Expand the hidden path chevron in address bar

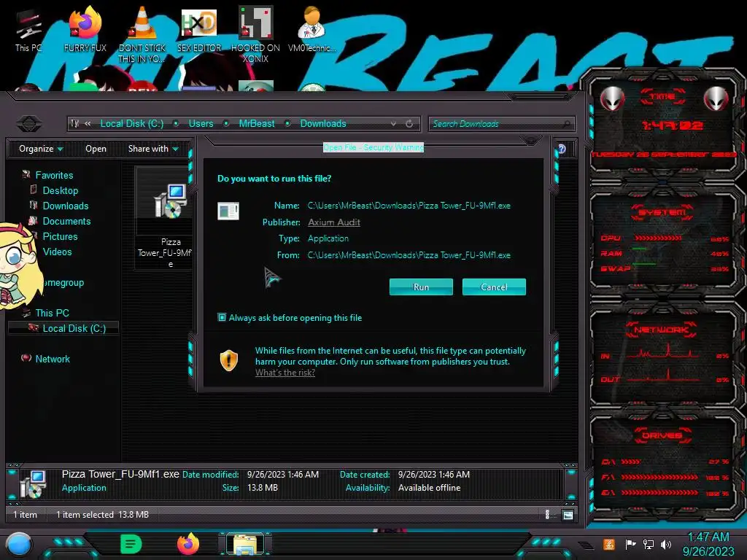pos(88,124)
